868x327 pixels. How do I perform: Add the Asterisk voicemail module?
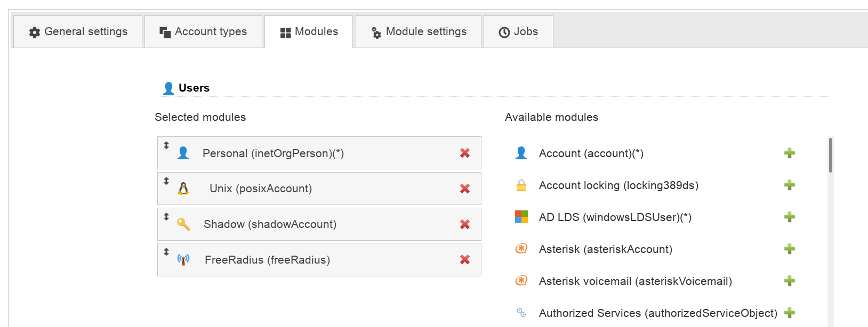pyautogui.click(x=790, y=281)
